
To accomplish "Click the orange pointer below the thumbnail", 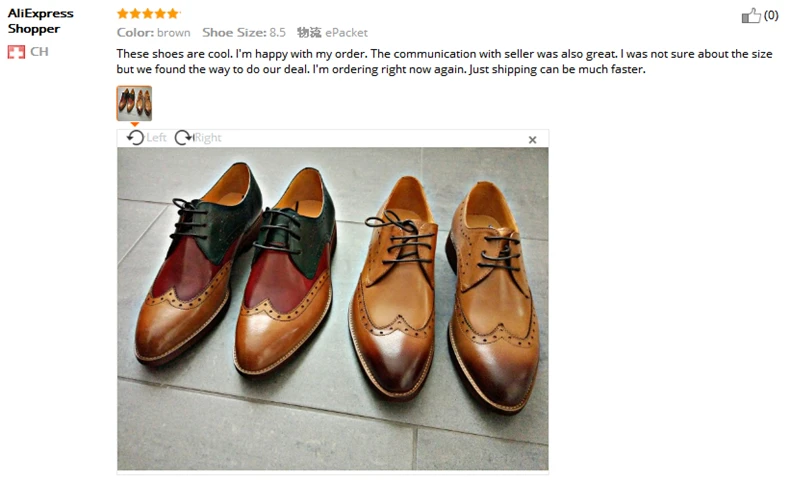I will 134,124.
